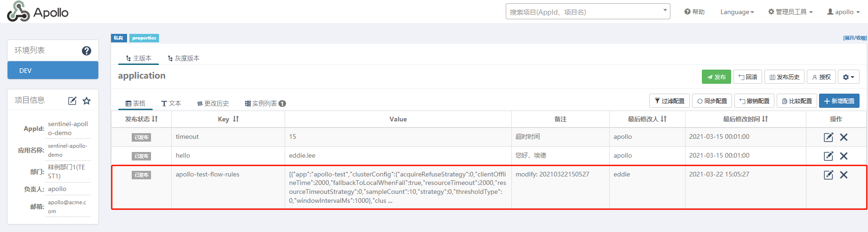868x232 pixels.
Task: Click the email apollo@acme.com
Action: (67, 207)
